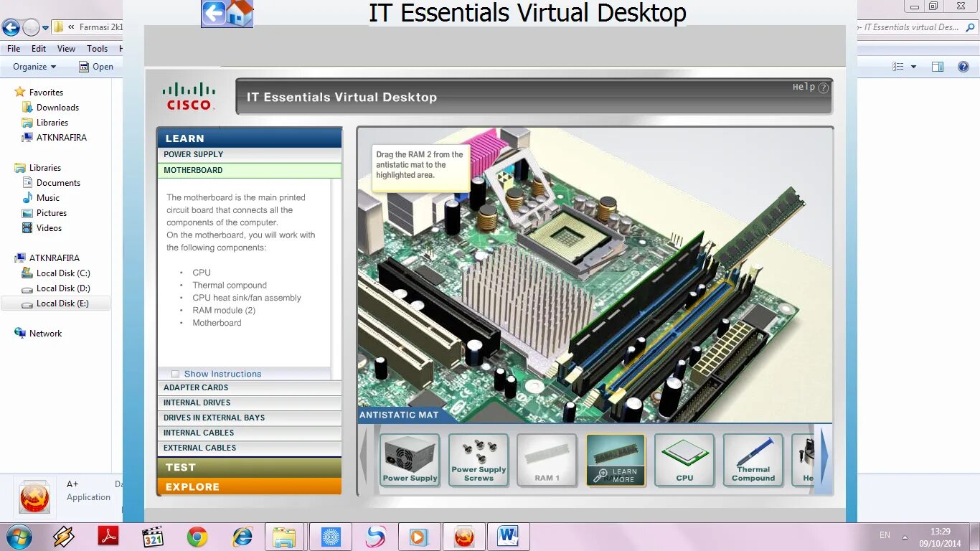Click Learn More on the RAM 2 tile
This screenshot has width=980, height=551.
pos(616,475)
